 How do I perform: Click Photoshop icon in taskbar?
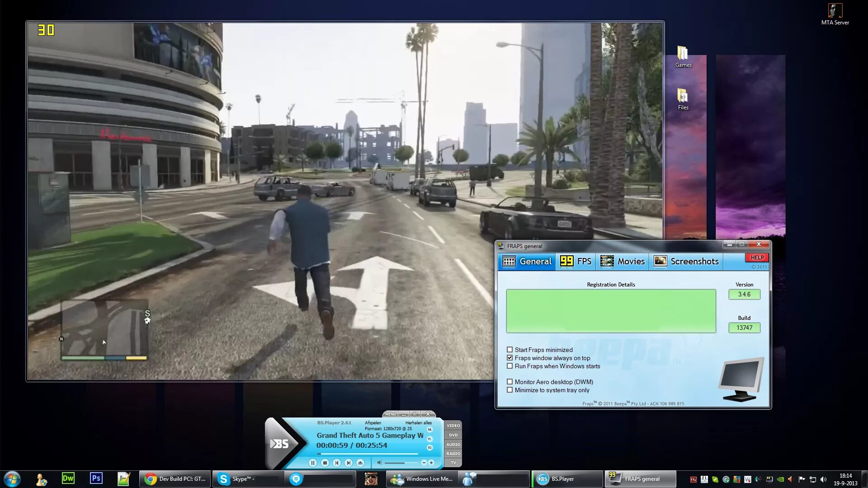tap(97, 479)
